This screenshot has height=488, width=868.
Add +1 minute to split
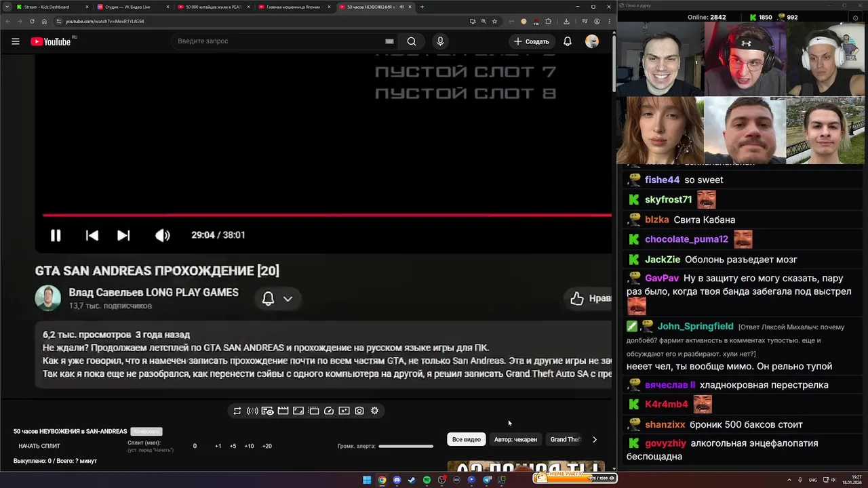(x=218, y=446)
